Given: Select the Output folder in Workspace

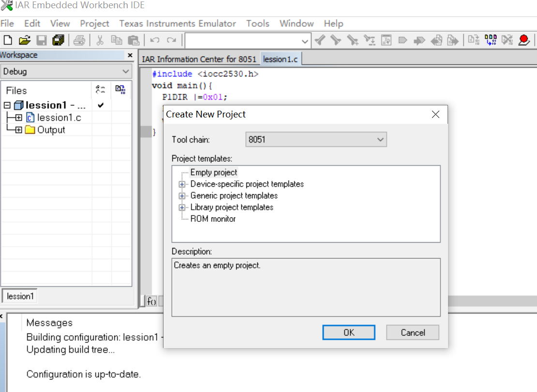Looking at the screenshot, I should click(51, 130).
